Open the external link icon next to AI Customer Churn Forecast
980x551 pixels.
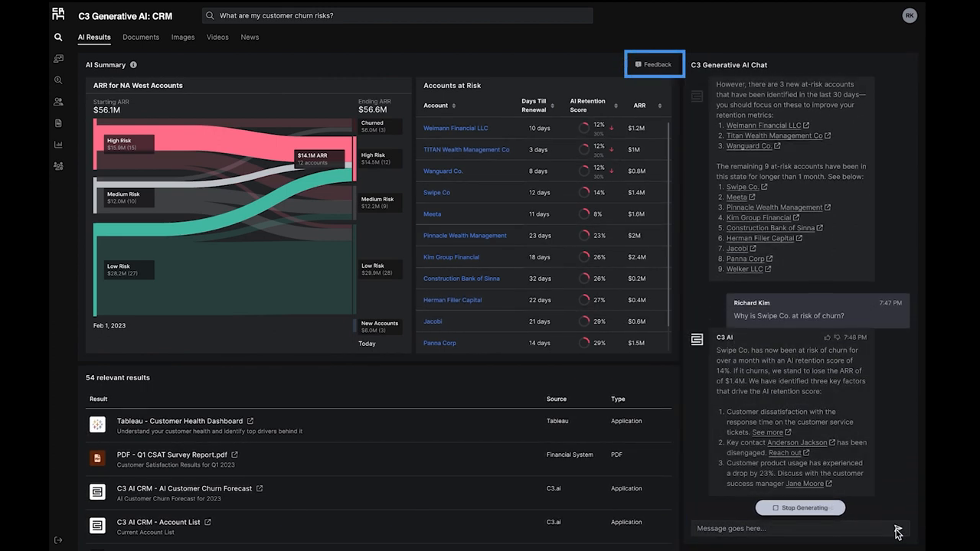pos(260,488)
